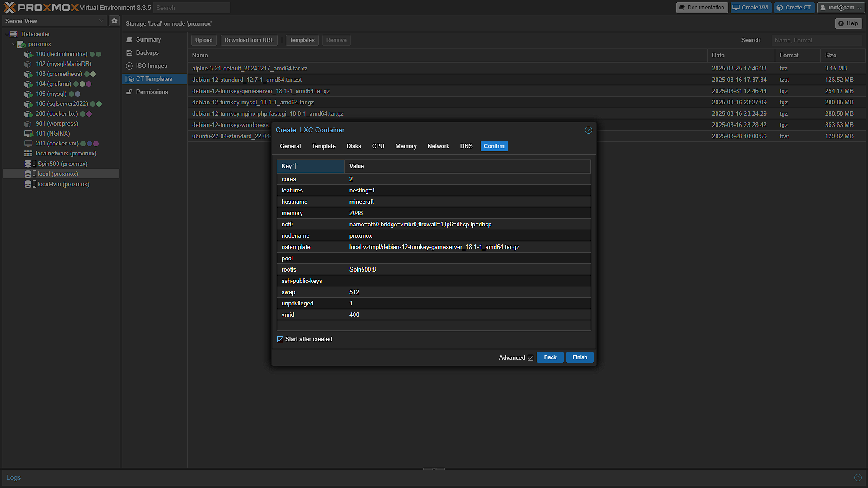The width and height of the screenshot is (868, 488).
Task: Expand the bottom Logs panel handle
Action: (x=434, y=469)
